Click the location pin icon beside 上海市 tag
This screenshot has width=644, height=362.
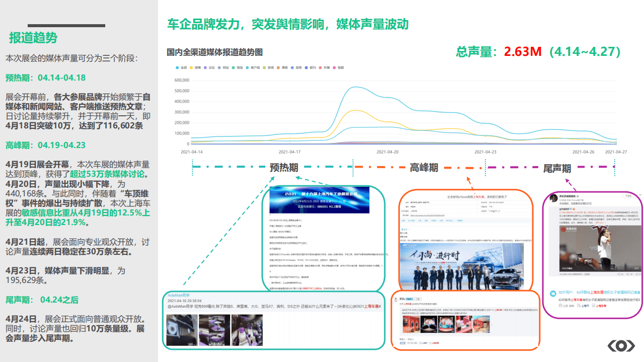point(579,306)
